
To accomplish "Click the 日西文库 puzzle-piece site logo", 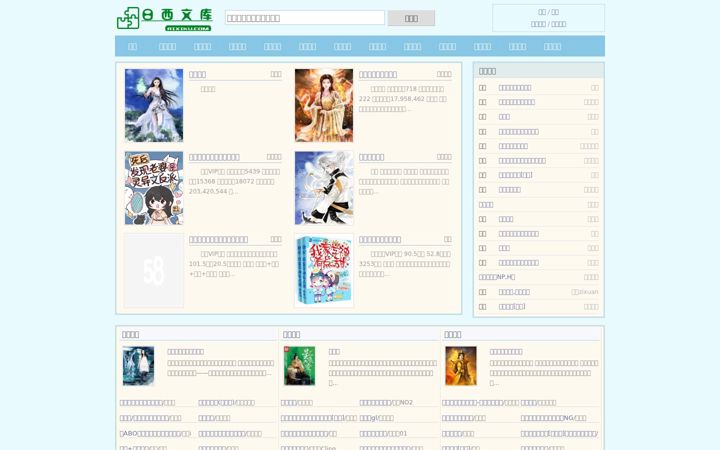I will click(165, 18).
